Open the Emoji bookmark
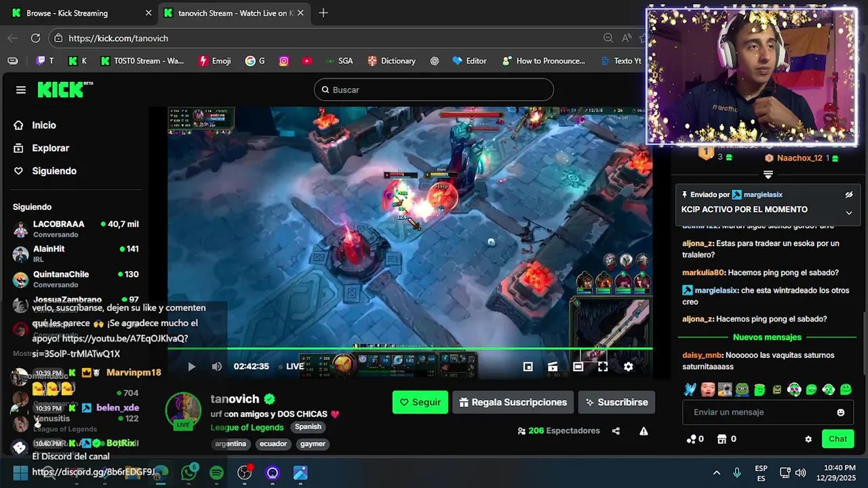The height and width of the screenshot is (488, 868). [x=215, y=61]
